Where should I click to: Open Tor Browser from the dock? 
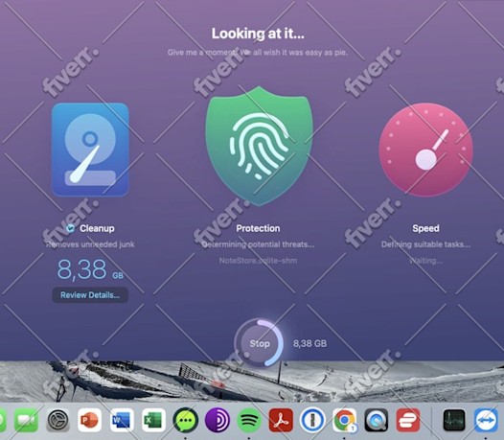pos(218,420)
